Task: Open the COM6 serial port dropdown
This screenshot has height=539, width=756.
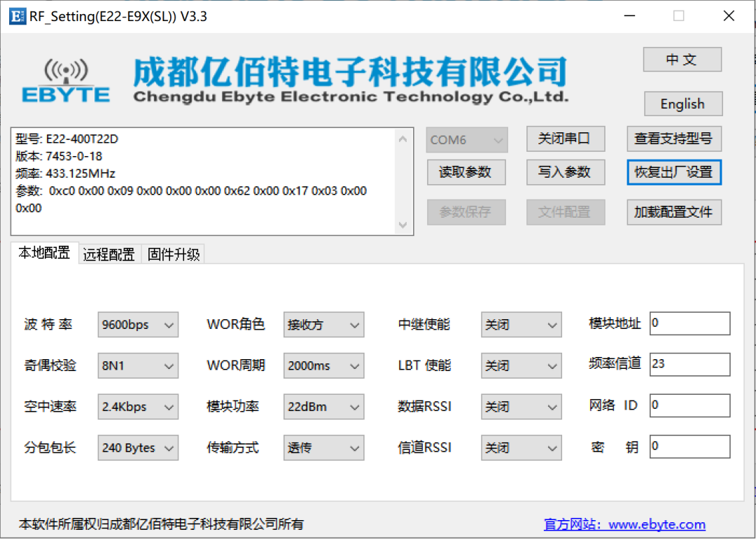Action: coord(467,140)
